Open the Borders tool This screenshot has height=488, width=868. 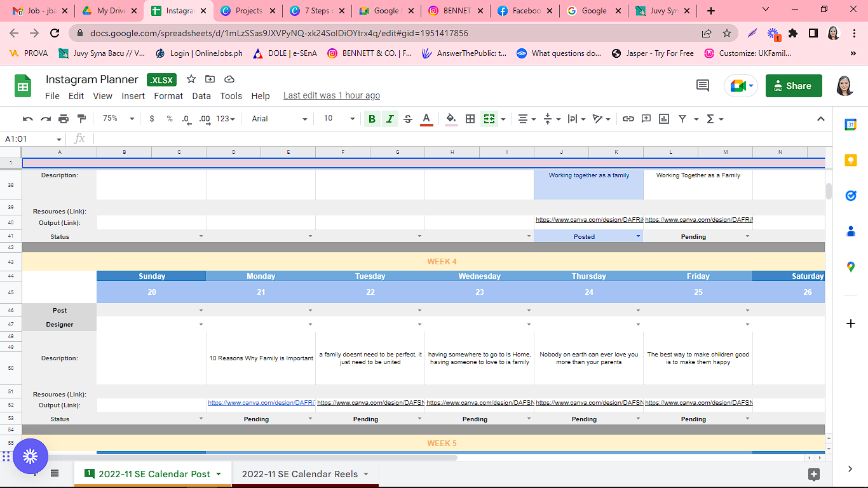(470, 119)
